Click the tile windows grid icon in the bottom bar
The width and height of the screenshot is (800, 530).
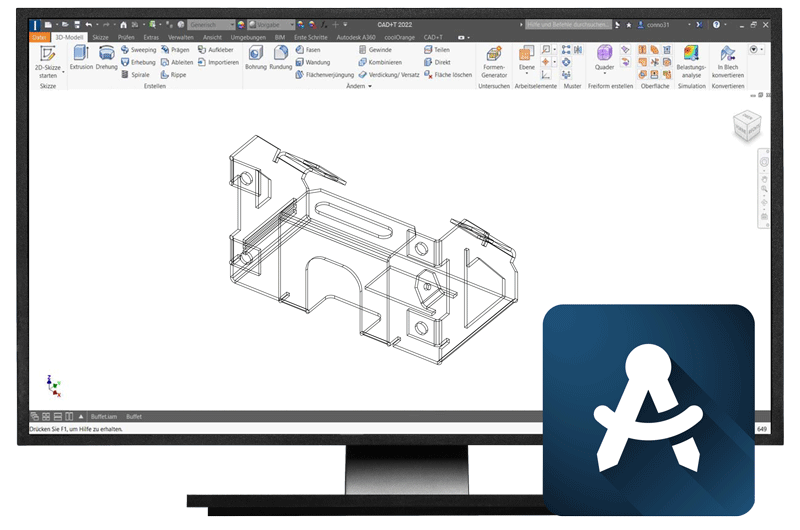[x=46, y=417]
